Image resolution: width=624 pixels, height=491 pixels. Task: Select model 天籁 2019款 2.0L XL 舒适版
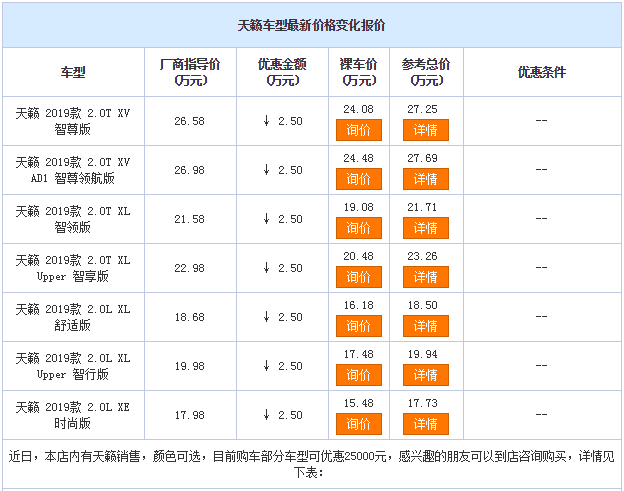73,317
